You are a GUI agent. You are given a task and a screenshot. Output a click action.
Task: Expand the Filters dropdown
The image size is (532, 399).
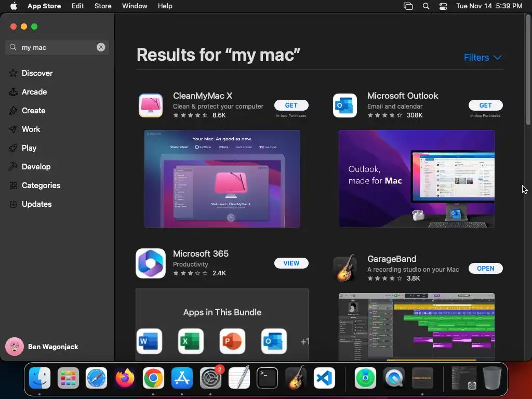pyautogui.click(x=483, y=58)
